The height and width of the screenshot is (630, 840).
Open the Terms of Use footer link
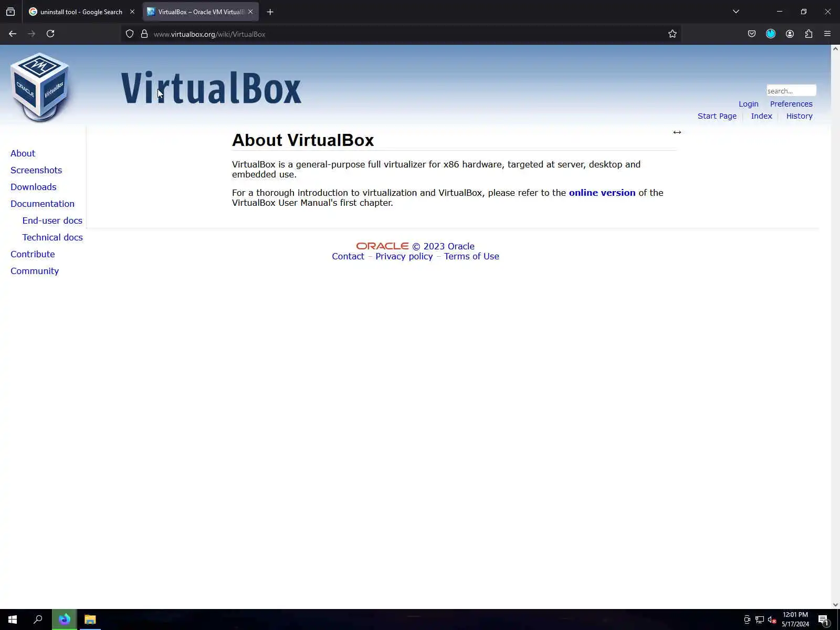(471, 256)
